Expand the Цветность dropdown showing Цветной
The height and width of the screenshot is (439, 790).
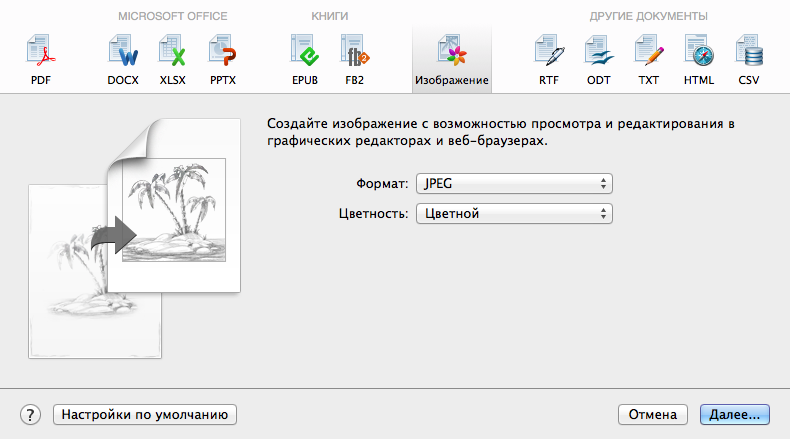(514, 213)
